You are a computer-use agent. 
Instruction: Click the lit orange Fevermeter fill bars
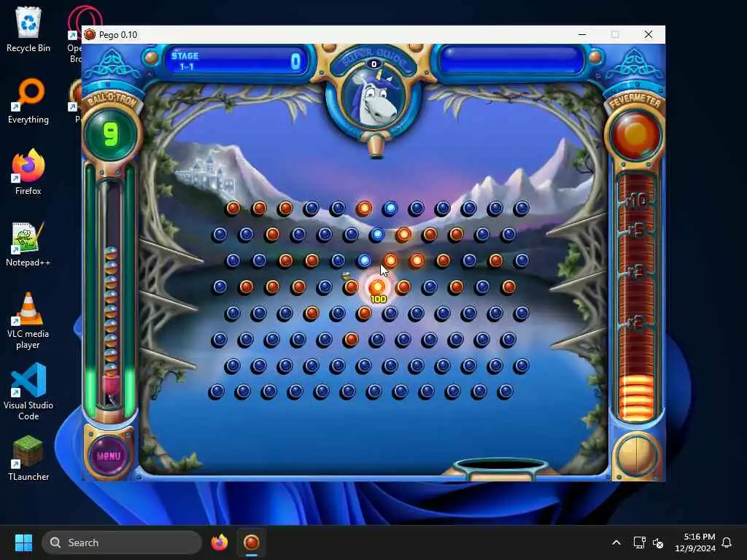(x=635, y=397)
